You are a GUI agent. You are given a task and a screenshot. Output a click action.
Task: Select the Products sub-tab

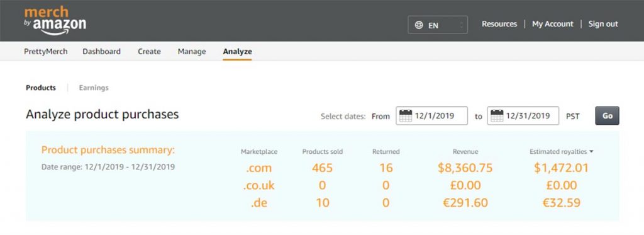click(41, 88)
